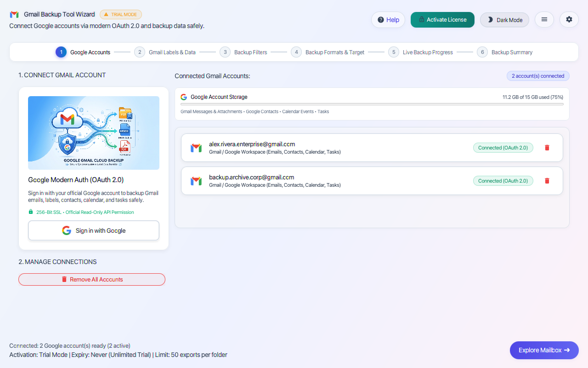This screenshot has height=368, width=588.
Task: Go to step 1 Google Accounts
Action: 83,52
